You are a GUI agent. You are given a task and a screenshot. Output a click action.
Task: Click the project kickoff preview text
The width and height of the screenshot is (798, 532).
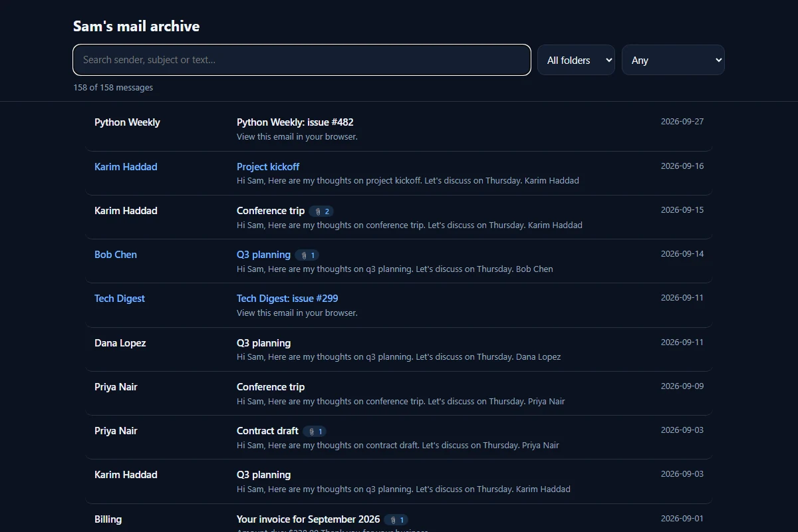pos(408,181)
